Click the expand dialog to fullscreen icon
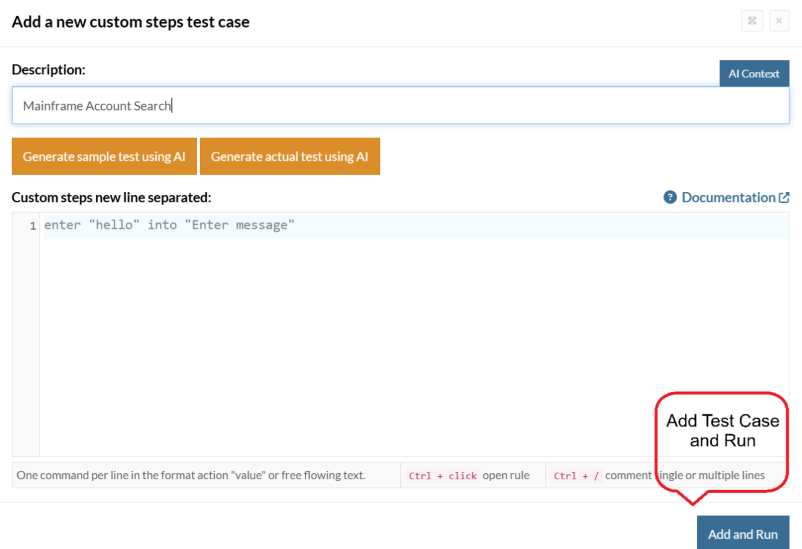The image size is (802, 549). 752,21
